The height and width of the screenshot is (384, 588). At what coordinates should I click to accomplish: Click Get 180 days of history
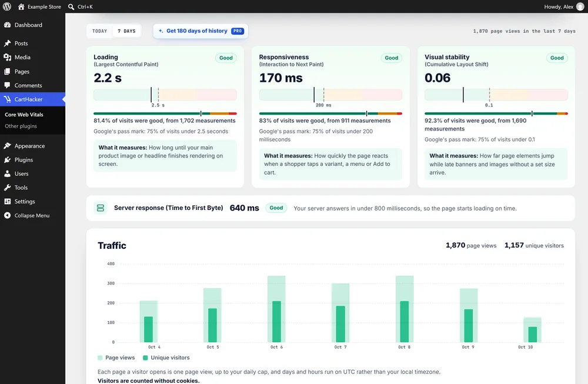pyautogui.click(x=201, y=31)
